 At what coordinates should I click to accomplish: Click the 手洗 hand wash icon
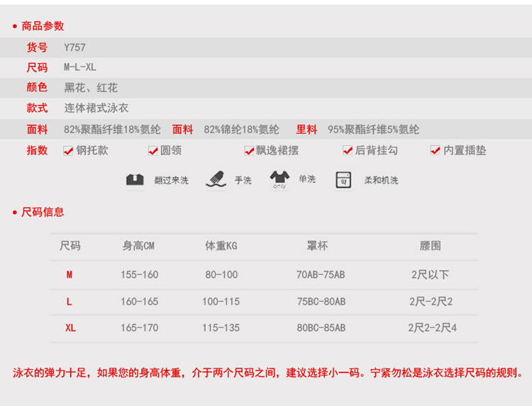point(216,179)
